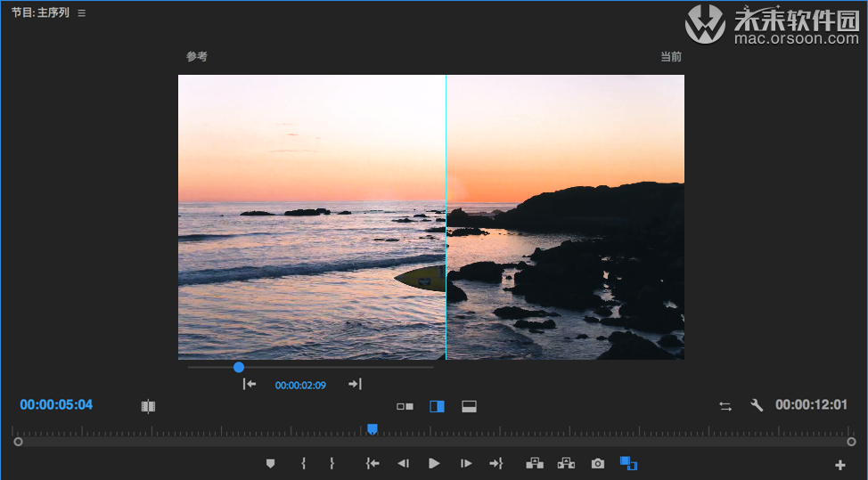Image resolution: width=868 pixels, height=480 pixels.
Task: Go to Out point
Action: (x=496, y=463)
